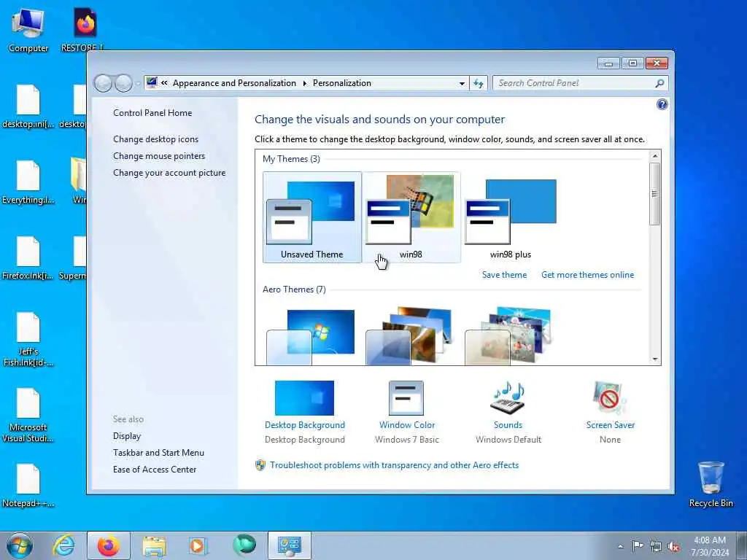The image size is (747, 560).
Task: Click the muted volume tray icon
Action: [673, 546]
